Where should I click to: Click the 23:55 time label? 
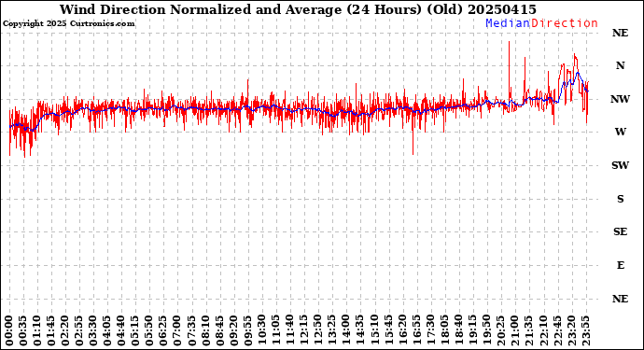click(x=585, y=330)
